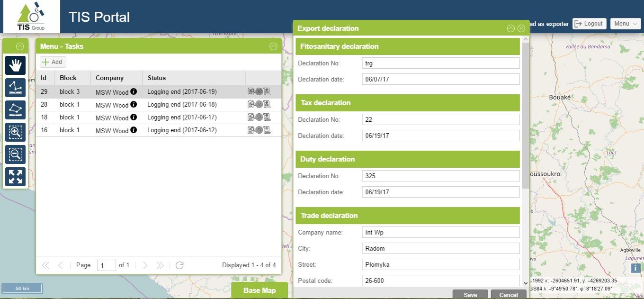The width and height of the screenshot is (644, 299).
Task: Collapse the Menu - Tasks panel
Action: pos(273,46)
